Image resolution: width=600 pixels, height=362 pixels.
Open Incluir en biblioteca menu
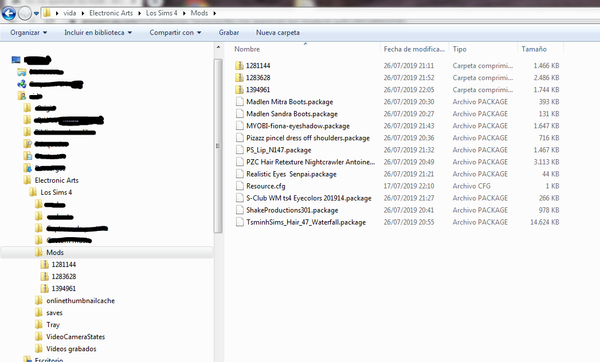tap(98, 33)
